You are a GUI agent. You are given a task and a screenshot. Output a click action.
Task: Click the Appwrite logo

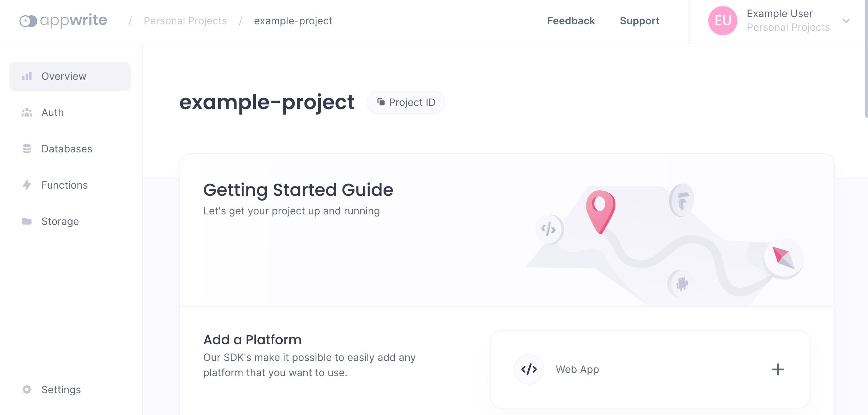click(x=64, y=21)
